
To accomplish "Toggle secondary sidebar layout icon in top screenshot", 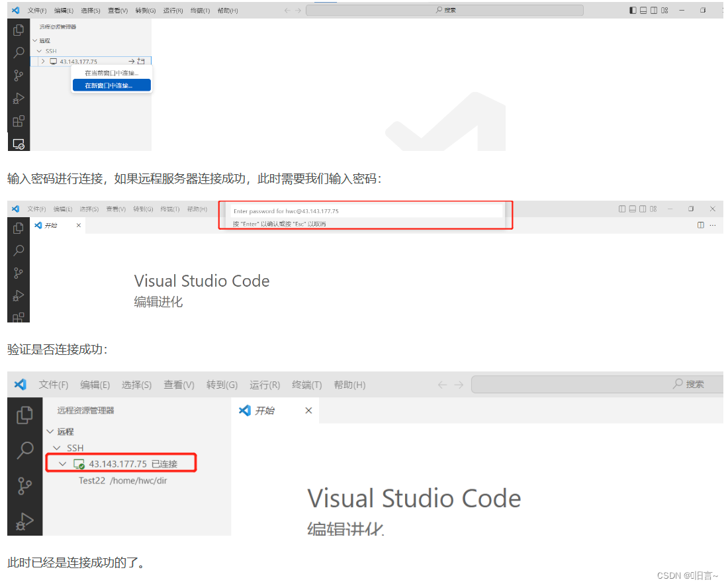I will coord(654,10).
